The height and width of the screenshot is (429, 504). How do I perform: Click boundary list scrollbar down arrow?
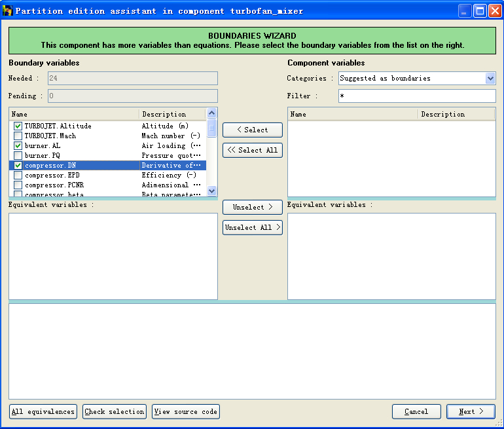coord(211,191)
